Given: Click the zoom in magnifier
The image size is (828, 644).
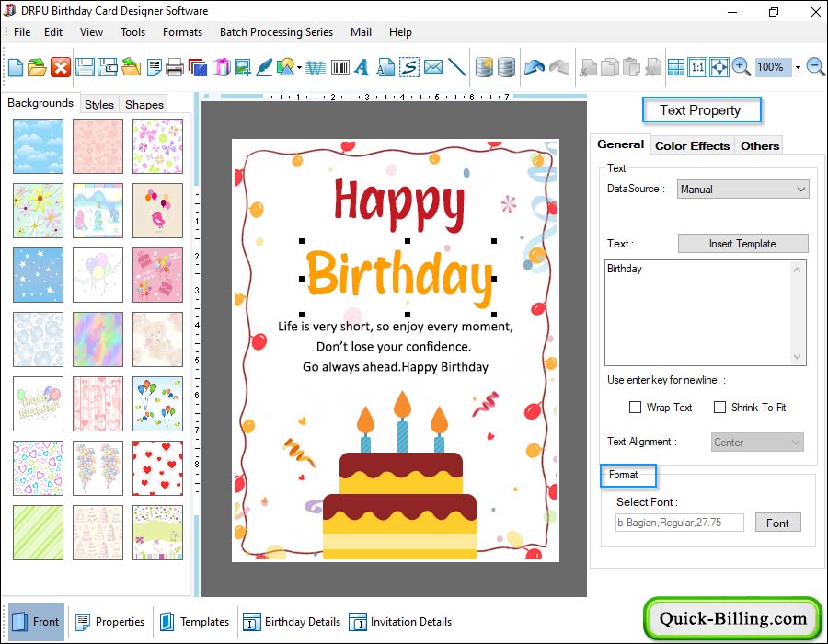Looking at the screenshot, I should (741, 67).
